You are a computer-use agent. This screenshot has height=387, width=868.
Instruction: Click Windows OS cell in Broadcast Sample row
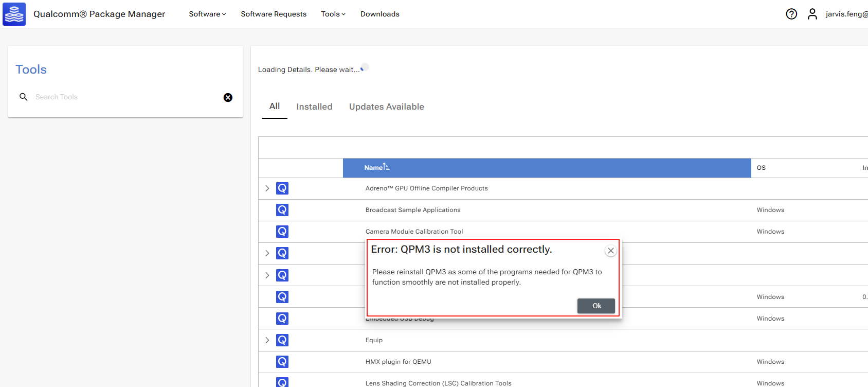click(770, 210)
